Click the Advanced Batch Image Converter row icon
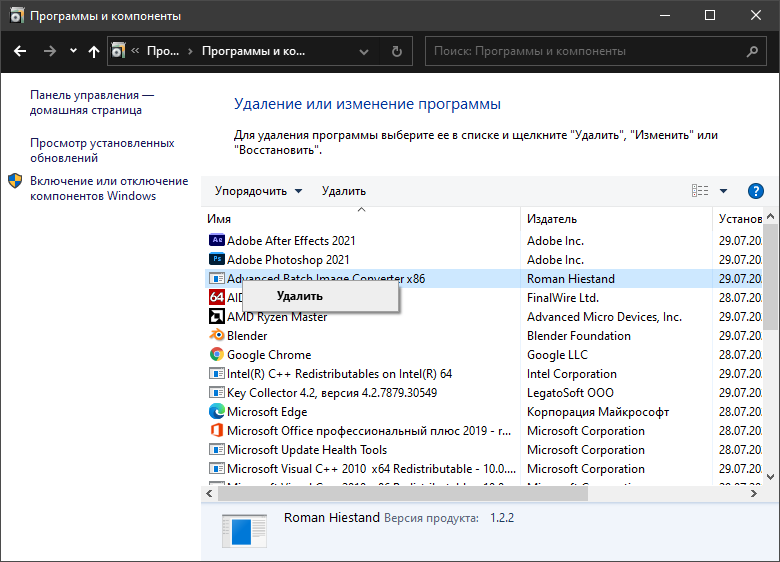 (216, 279)
